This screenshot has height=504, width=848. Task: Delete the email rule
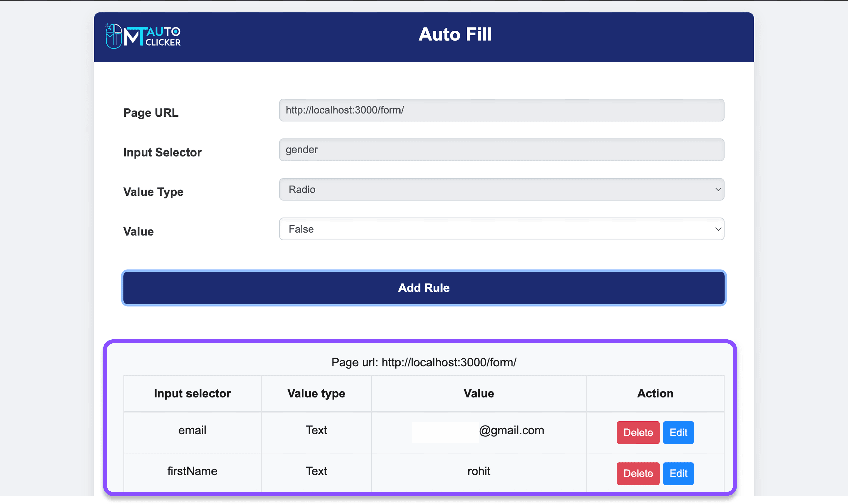638,432
